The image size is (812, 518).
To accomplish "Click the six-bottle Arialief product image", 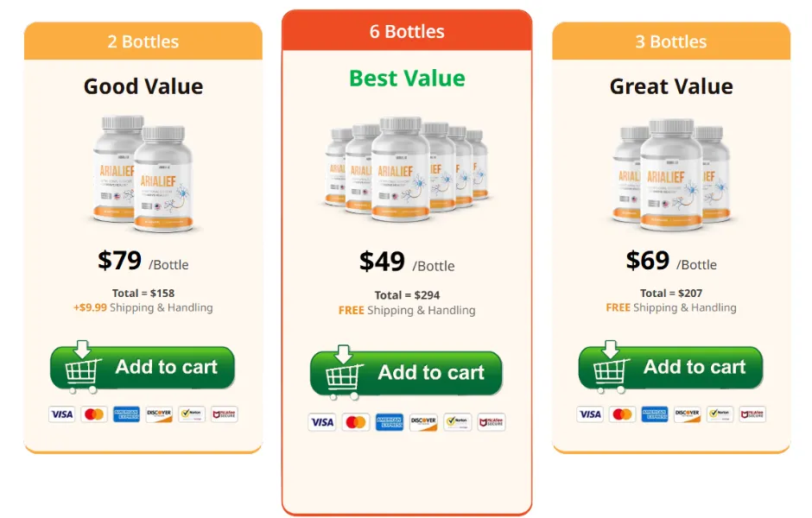I will tap(407, 168).
